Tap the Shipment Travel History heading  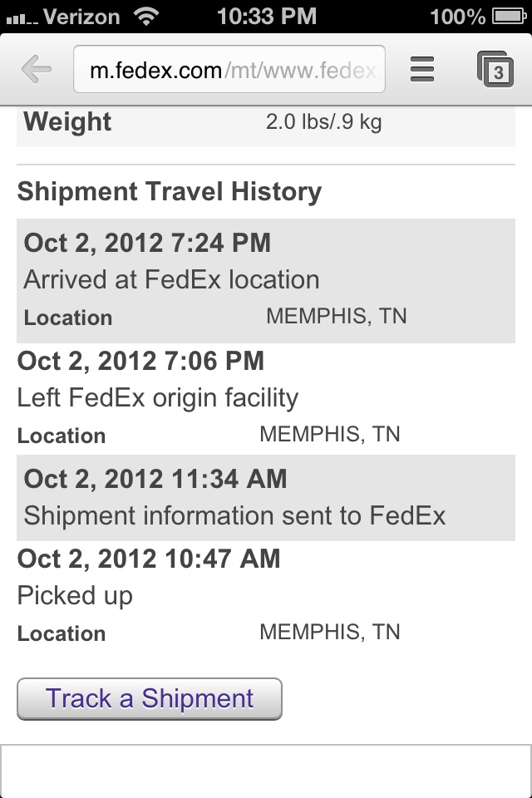click(170, 192)
